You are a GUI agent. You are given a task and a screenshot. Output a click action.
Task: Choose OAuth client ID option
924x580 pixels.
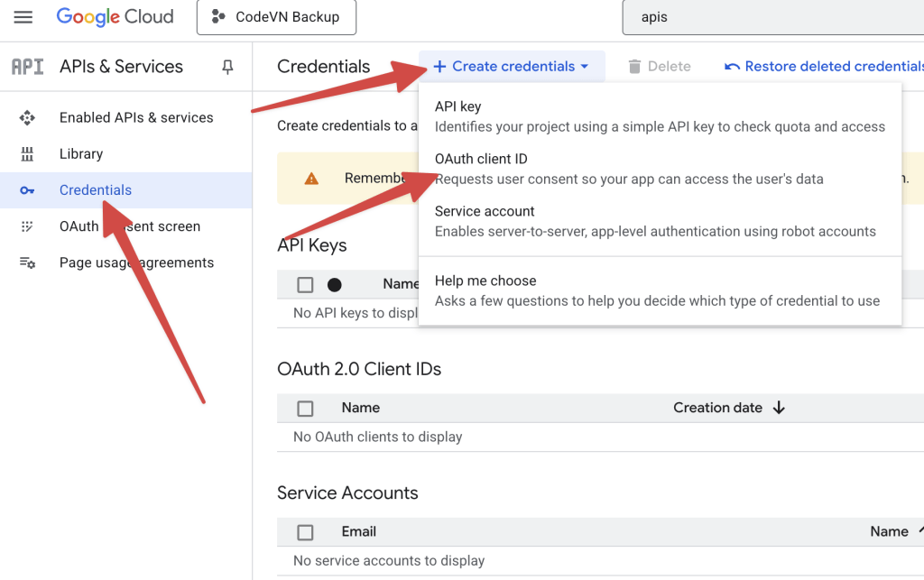(660, 169)
